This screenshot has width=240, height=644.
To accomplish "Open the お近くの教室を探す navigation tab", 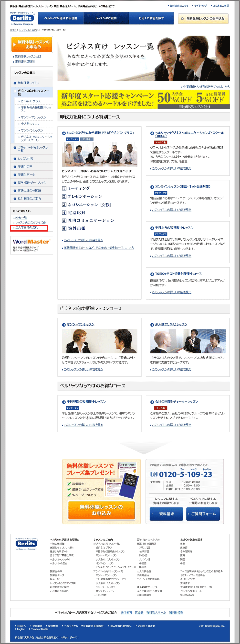I will (x=151, y=18).
